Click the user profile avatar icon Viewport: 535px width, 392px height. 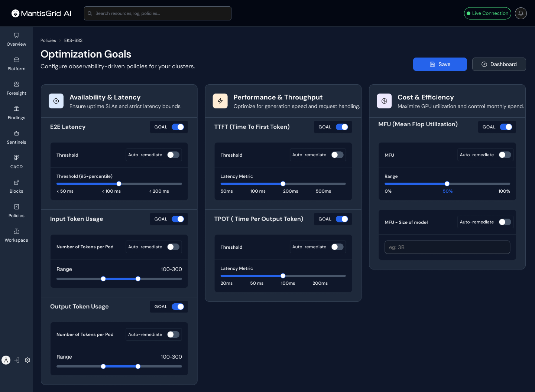(6, 360)
